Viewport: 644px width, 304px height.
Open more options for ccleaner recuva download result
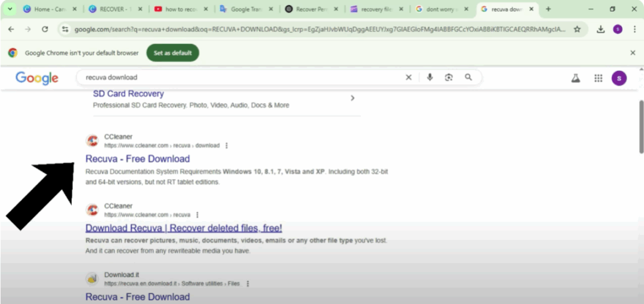(226, 146)
